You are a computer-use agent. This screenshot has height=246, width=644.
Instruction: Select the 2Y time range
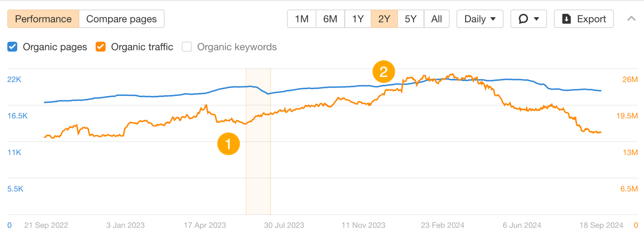pos(384,19)
